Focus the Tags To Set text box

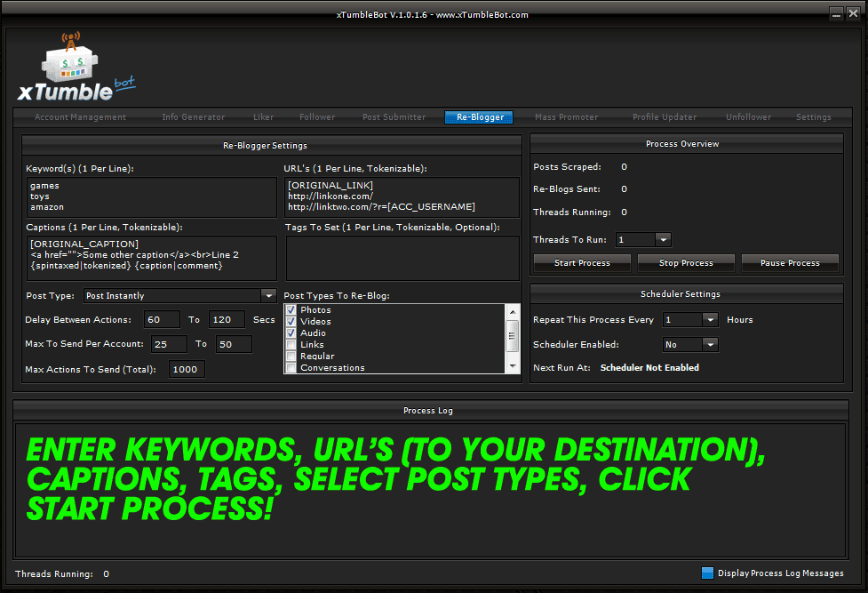tap(402, 258)
